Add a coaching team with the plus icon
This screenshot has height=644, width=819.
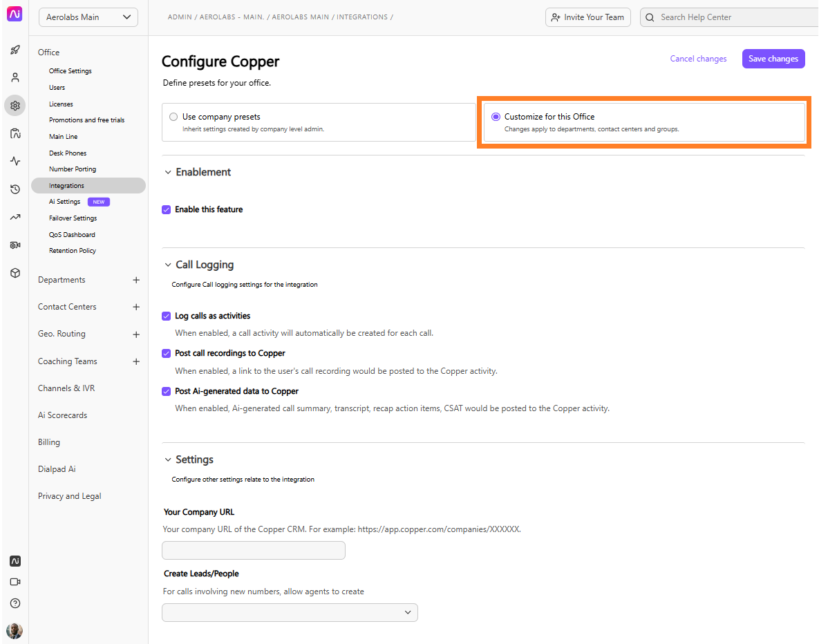click(136, 361)
